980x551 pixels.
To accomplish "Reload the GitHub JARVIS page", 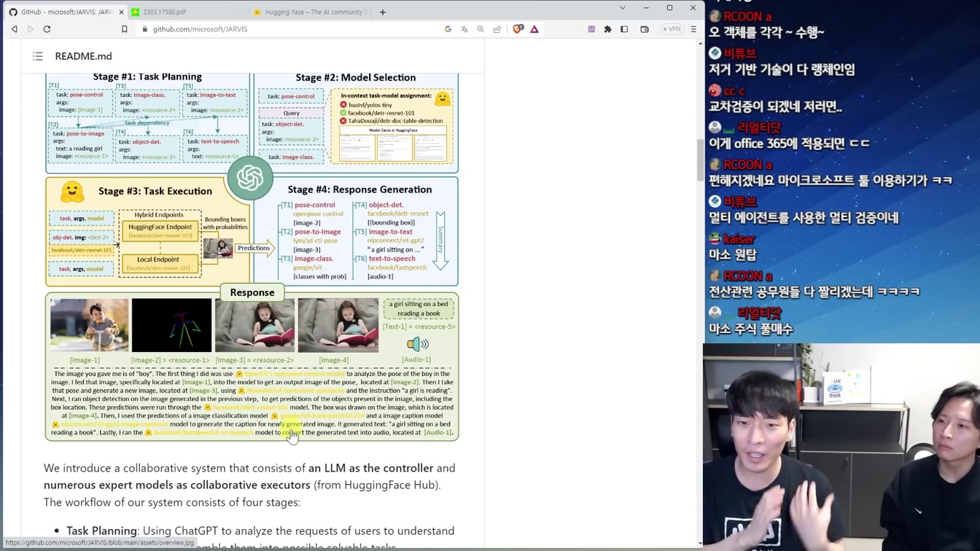I will click(x=47, y=29).
